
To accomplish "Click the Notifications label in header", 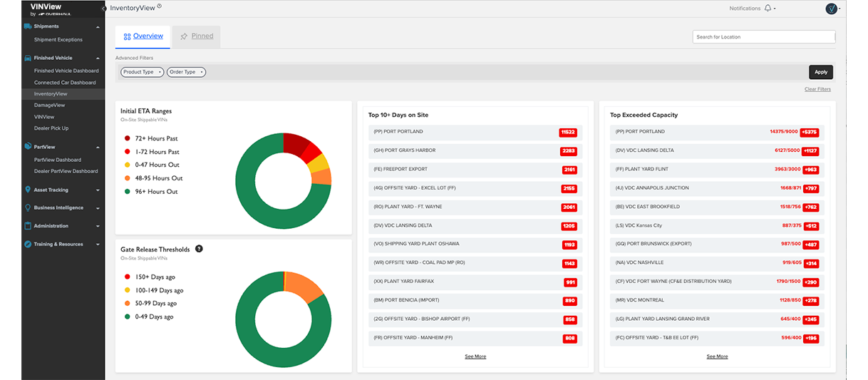I will [x=745, y=9].
